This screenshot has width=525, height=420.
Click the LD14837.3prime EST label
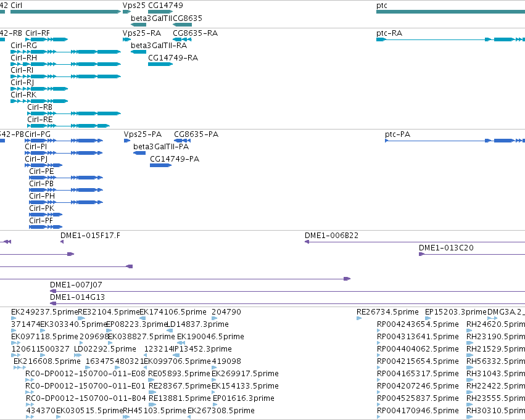tap(197, 324)
